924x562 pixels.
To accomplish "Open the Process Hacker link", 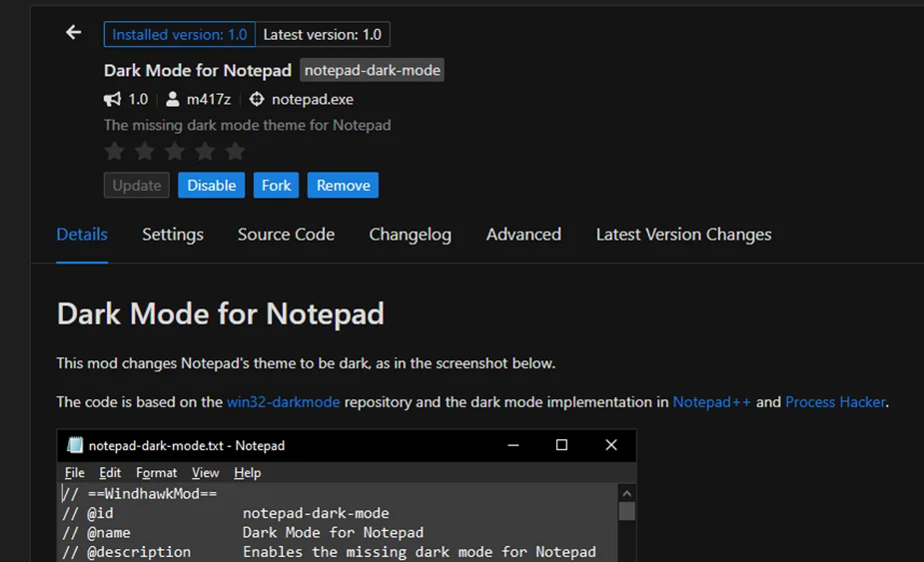I will coord(836,401).
